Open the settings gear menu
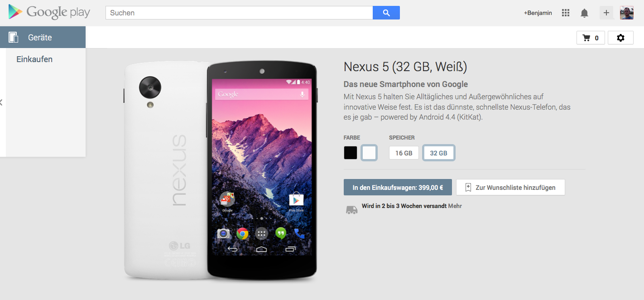The height and width of the screenshot is (300, 644). pos(620,38)
